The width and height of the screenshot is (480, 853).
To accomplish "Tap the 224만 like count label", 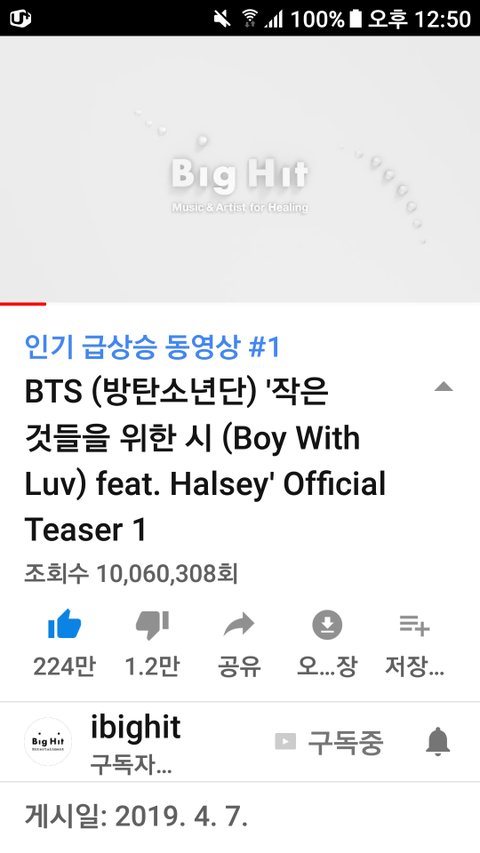I will point(64,666).
